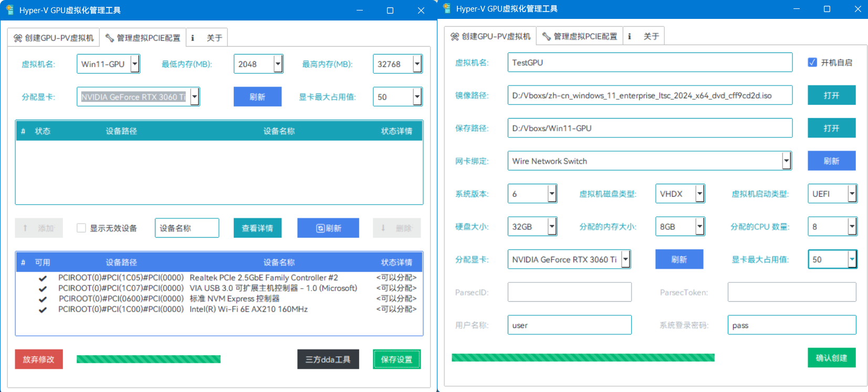Focus the 设备名称 search field
This screenshot has height=392, width=868.
[x=187, y=228]
